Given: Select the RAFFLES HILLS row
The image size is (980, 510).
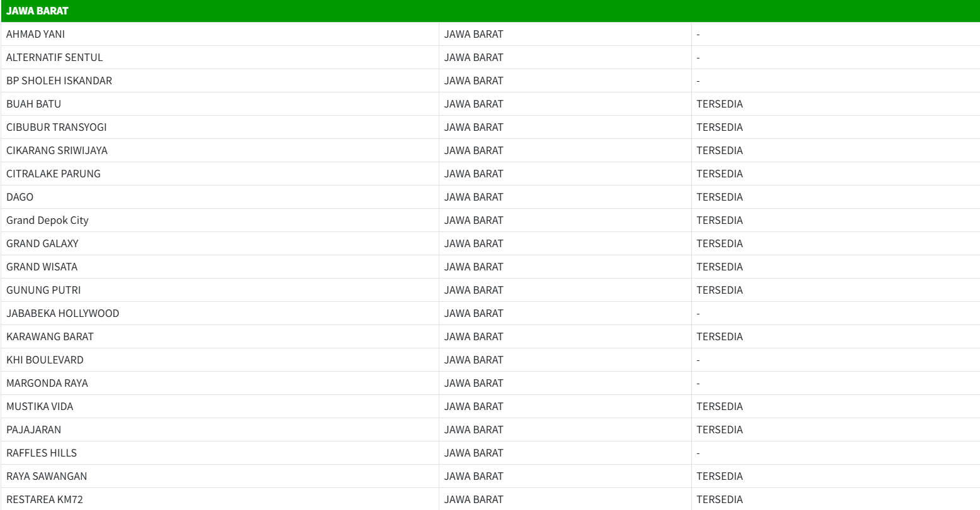Looking at the screenshot, I should (x=42, y=453).
